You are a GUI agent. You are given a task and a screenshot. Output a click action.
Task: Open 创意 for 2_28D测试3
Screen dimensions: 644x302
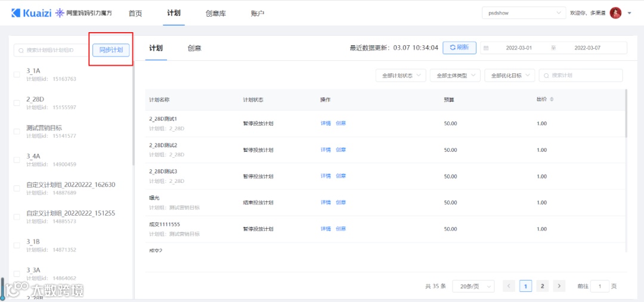(341, 176)
